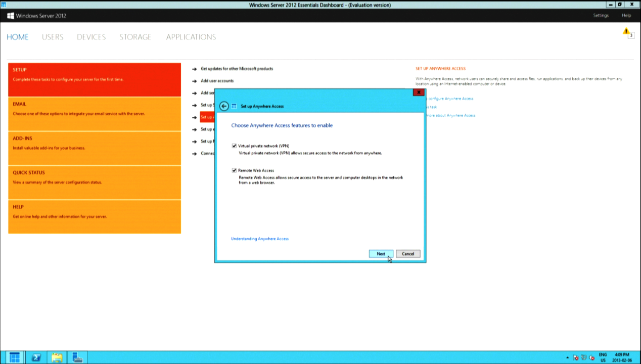Click the back arrow in the wizard
The width and height of the screenshot is (641, 364).
pos(224,106)
